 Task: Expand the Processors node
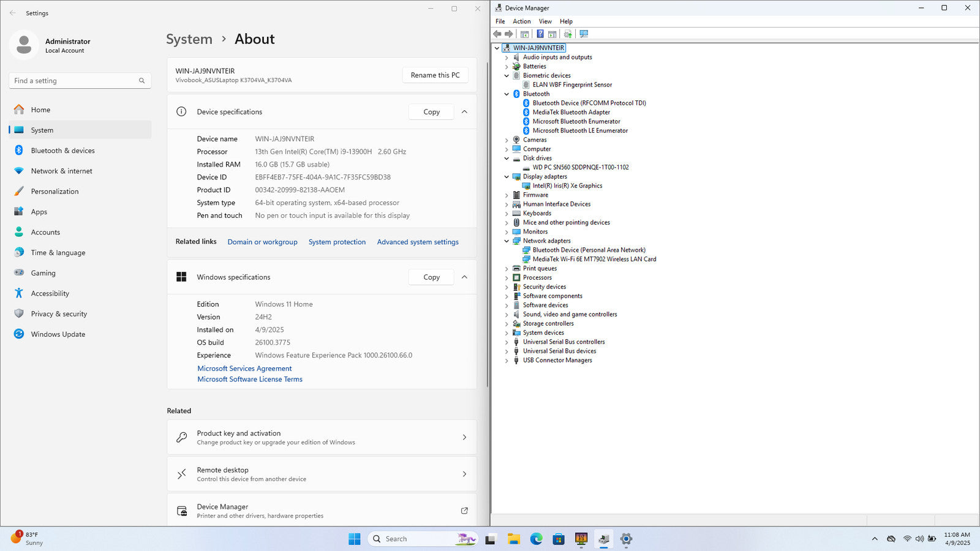(507, 278)
